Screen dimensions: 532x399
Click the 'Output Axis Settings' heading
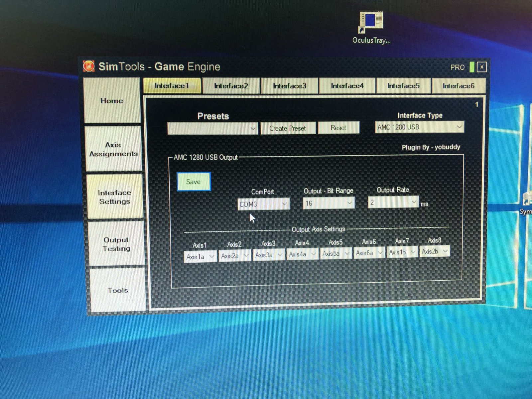click(x=318, y=229)
